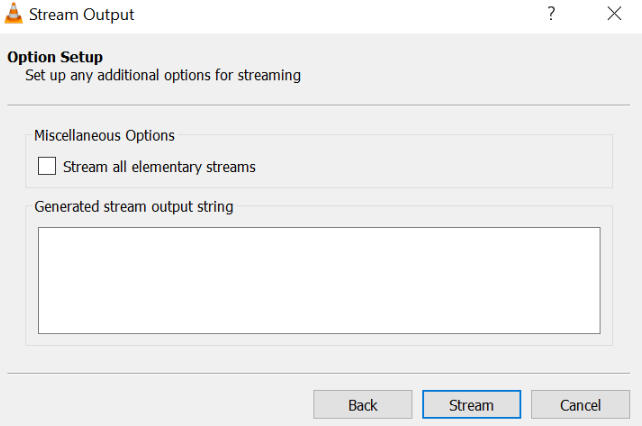Click the separator line above the buttons

(319, 373)
